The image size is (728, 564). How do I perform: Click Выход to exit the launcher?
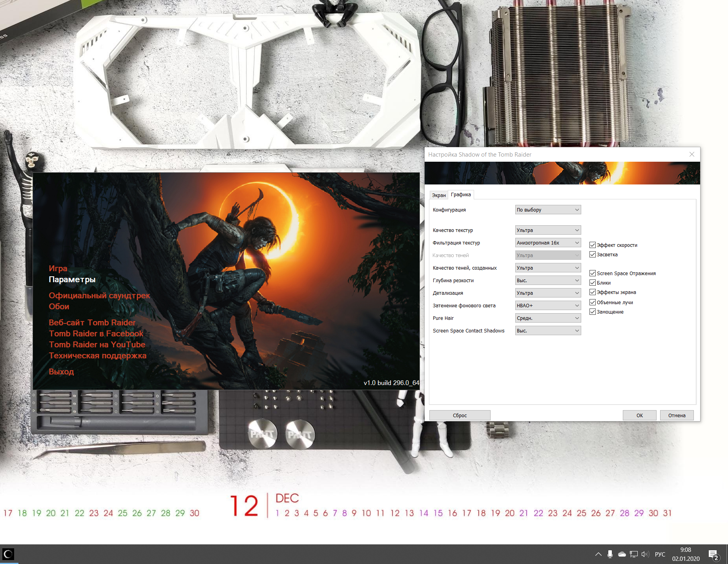click(x=61, y=372)
